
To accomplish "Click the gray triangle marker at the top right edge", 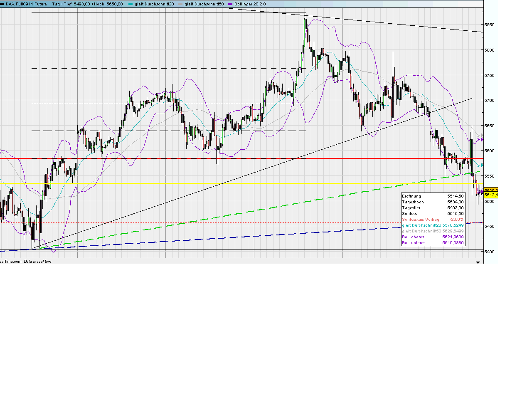I will coord(483,135).
